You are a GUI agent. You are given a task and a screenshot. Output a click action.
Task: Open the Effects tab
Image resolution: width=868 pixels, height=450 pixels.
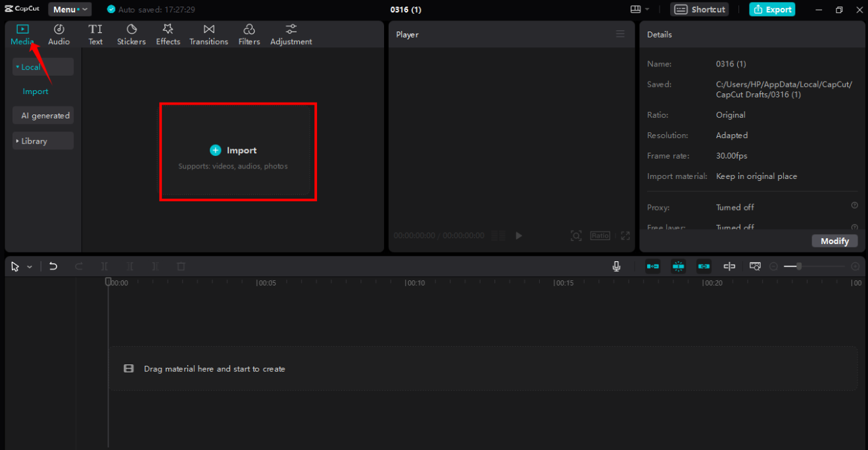[168, 35]
